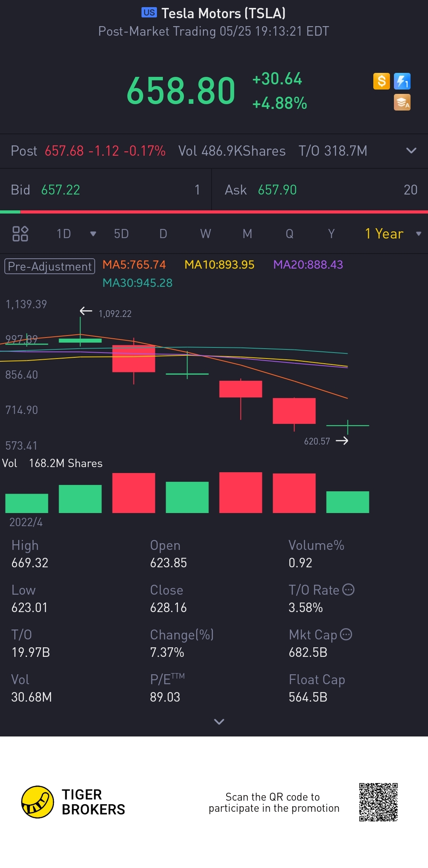Tap the Ask 657.90 quote cell
Screen dimensions: 428x868
click(x=320, y=190)
